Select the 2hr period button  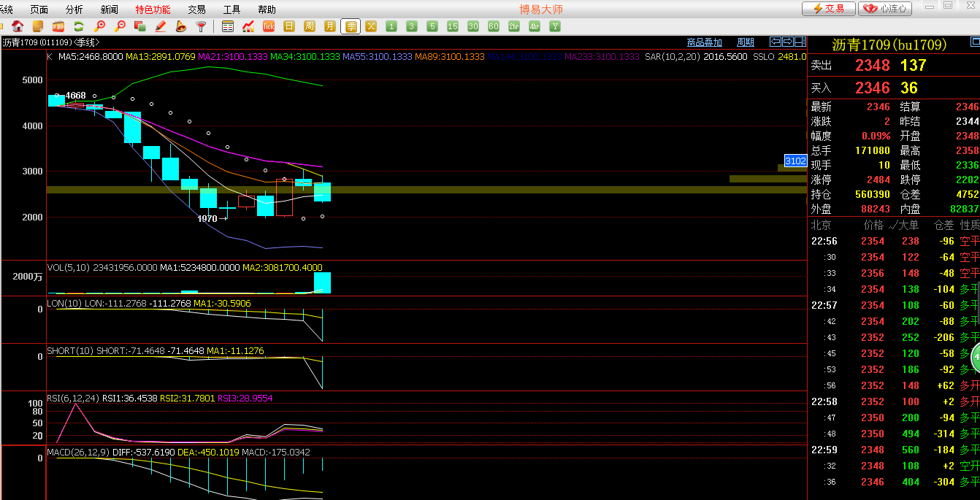tap(514, 26)
